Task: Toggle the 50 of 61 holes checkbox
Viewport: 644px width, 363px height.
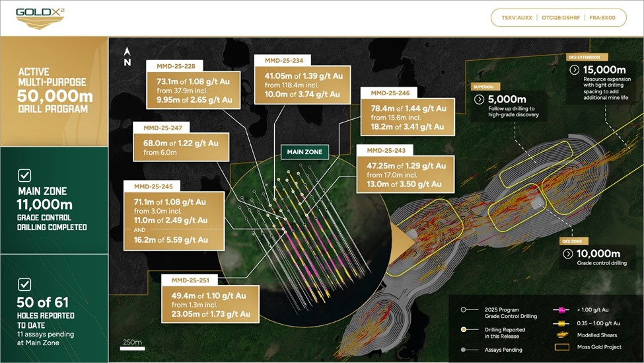Action: point(24,284)
